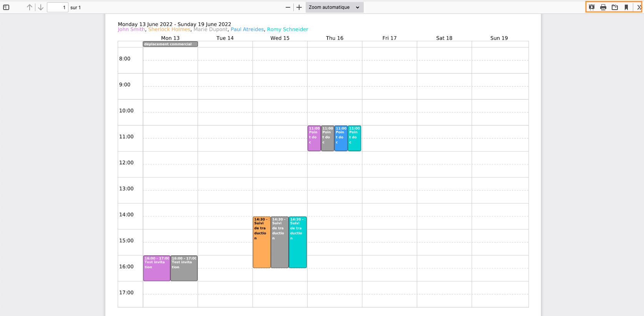
Task: Print the calendar document
Action: point(603,7)
